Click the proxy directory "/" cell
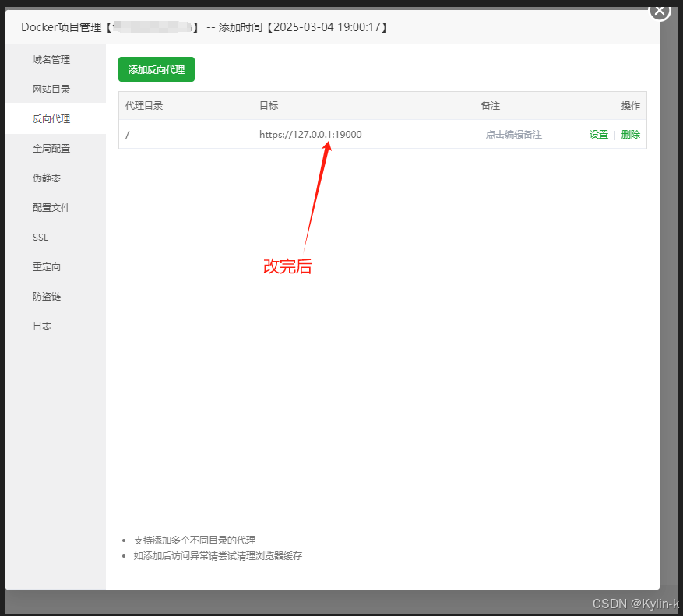Viewport: 683px width, 616px height. tap(127, 135)
